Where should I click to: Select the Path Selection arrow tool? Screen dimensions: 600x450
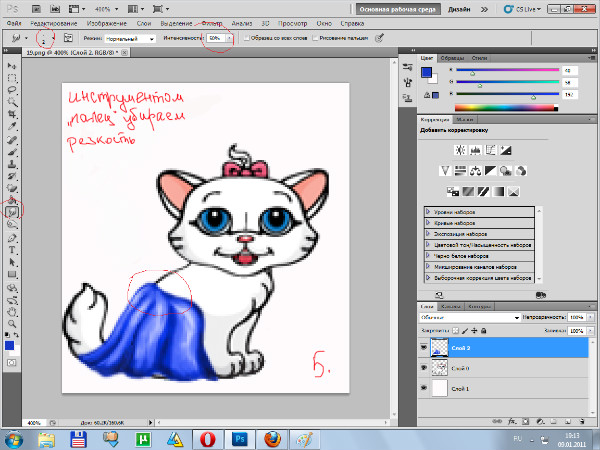click(x=12, y=262)
